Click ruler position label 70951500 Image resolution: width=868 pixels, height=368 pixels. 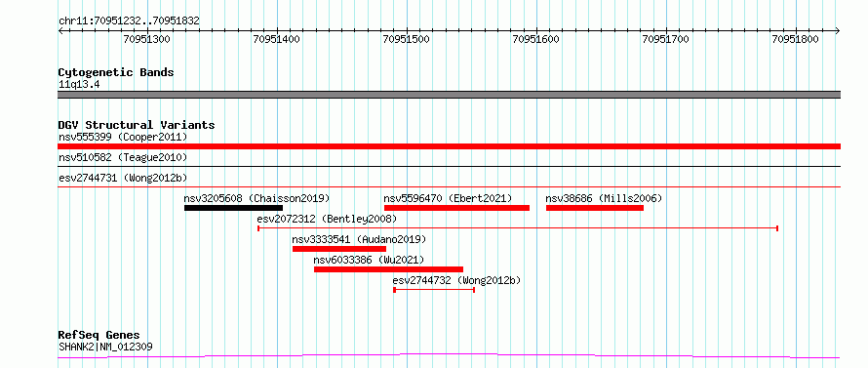pos(407,39)
